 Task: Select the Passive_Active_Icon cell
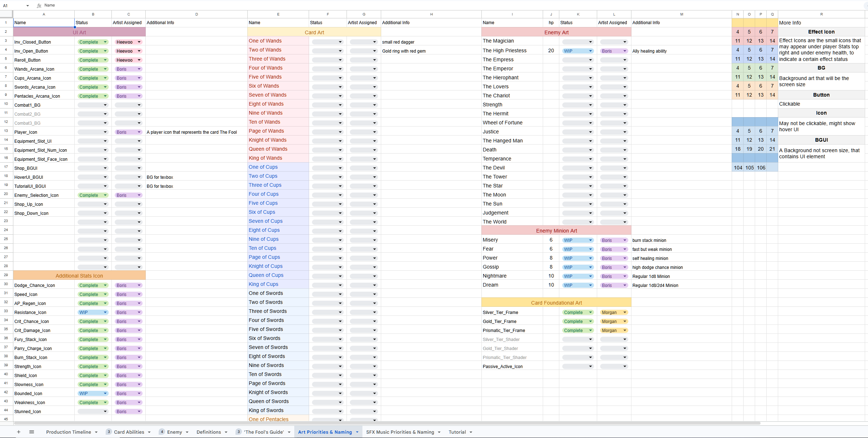(x=512, y=366)
